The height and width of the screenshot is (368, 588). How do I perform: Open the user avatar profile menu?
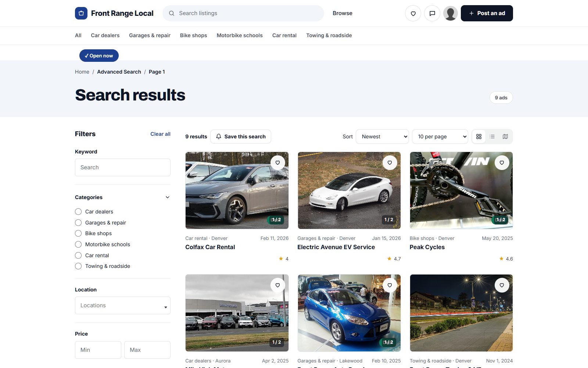coord(451,13)
